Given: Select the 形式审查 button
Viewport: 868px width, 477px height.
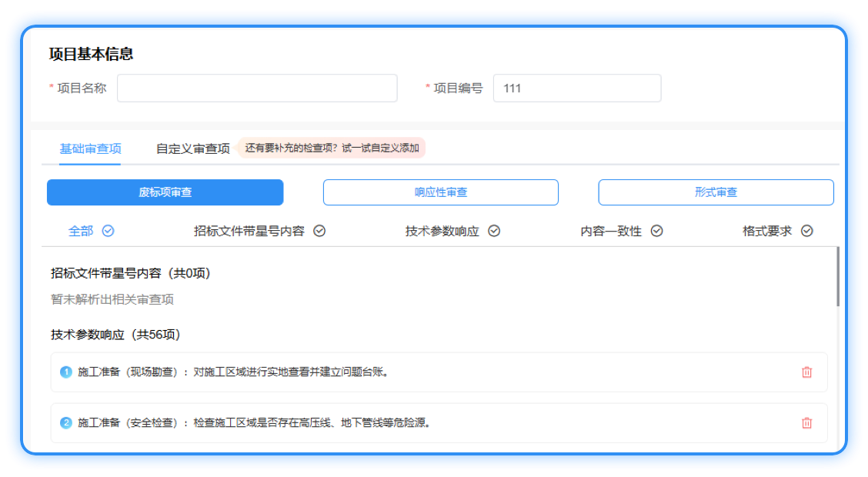Looking at the screenshot, I should pyautogui.click(x=716, y=192).
